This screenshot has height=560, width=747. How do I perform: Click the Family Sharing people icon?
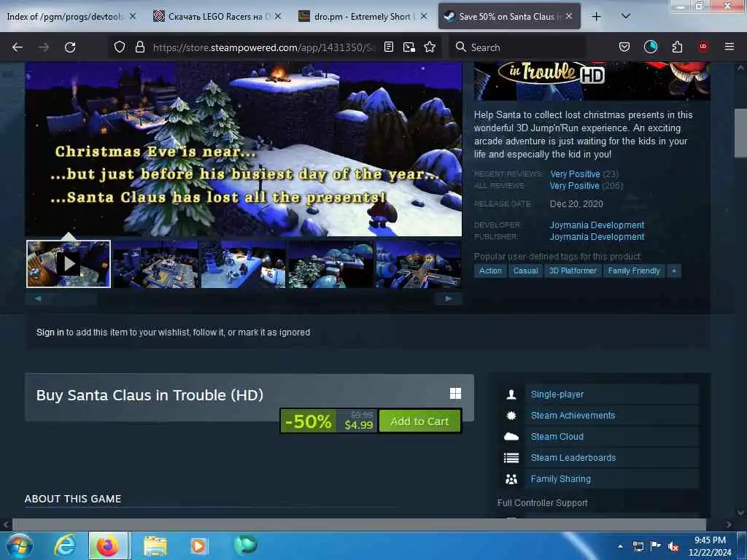(x=511, y=479)
